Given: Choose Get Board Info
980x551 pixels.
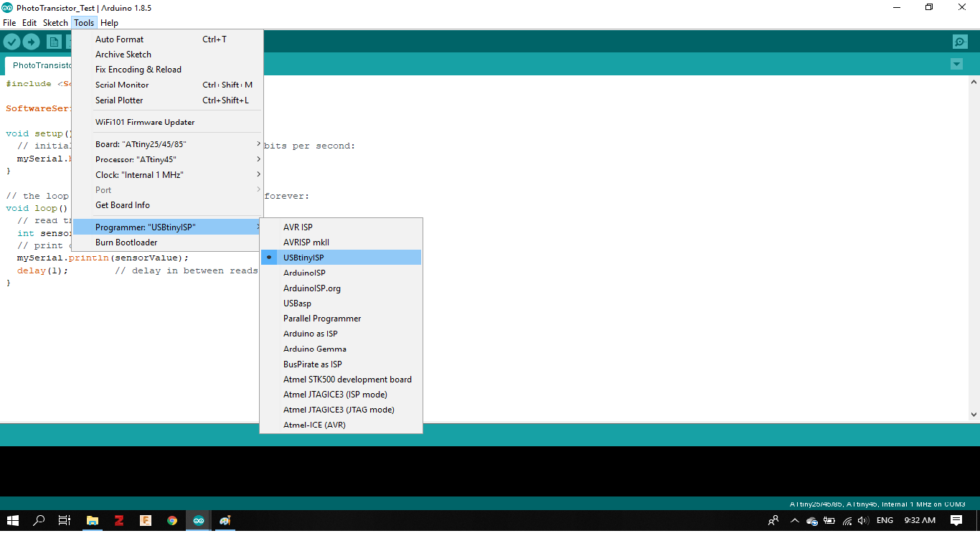Looking at the screenshot, I should pos(168,205).
